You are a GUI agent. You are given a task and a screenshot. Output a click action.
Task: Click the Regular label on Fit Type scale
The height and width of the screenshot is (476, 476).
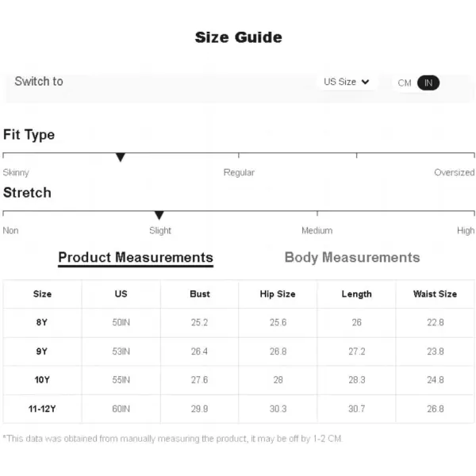click(x=239, y=172)
